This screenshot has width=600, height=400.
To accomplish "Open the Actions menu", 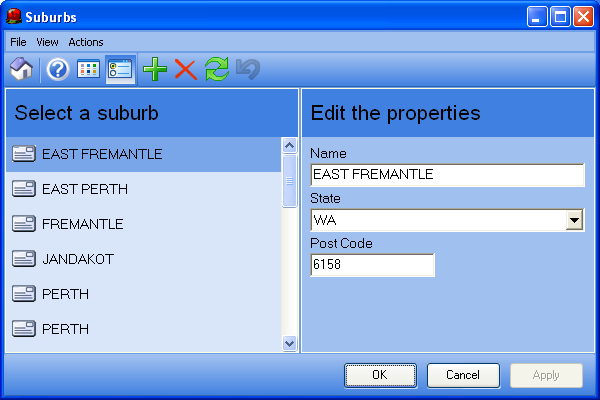I will (86, 42).
